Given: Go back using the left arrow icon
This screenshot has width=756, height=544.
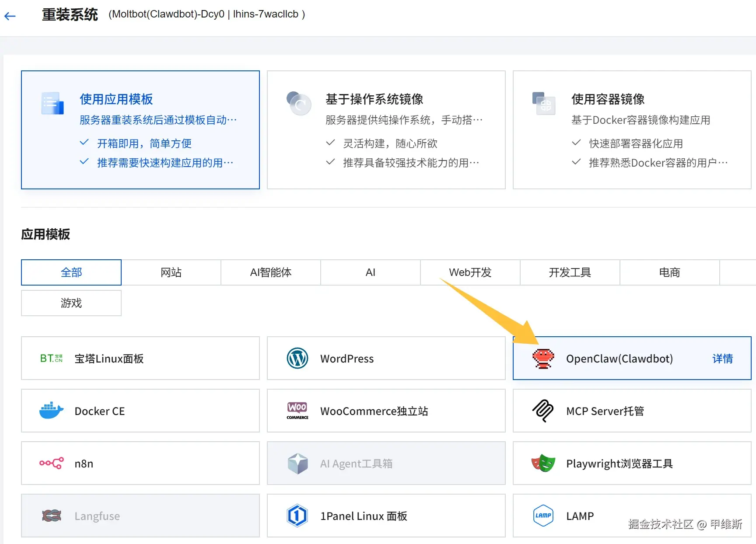Looking at the screenshot, I should coord(10,16).
